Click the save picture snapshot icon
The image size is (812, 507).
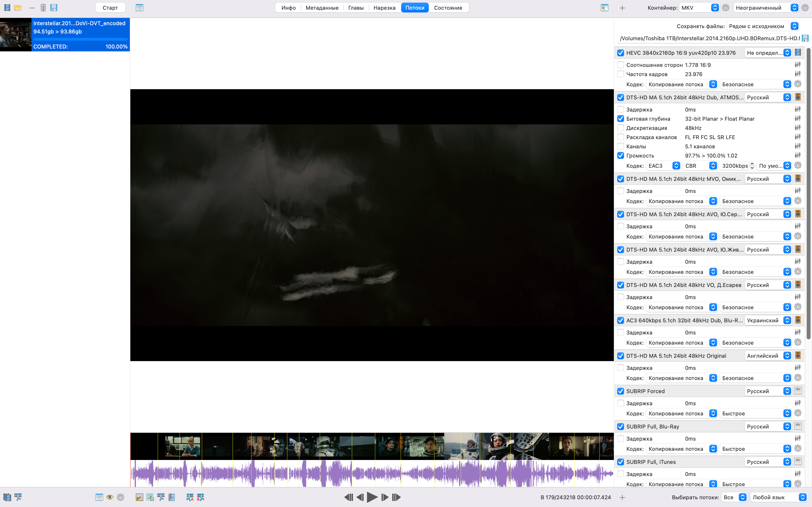pos(150,497)
